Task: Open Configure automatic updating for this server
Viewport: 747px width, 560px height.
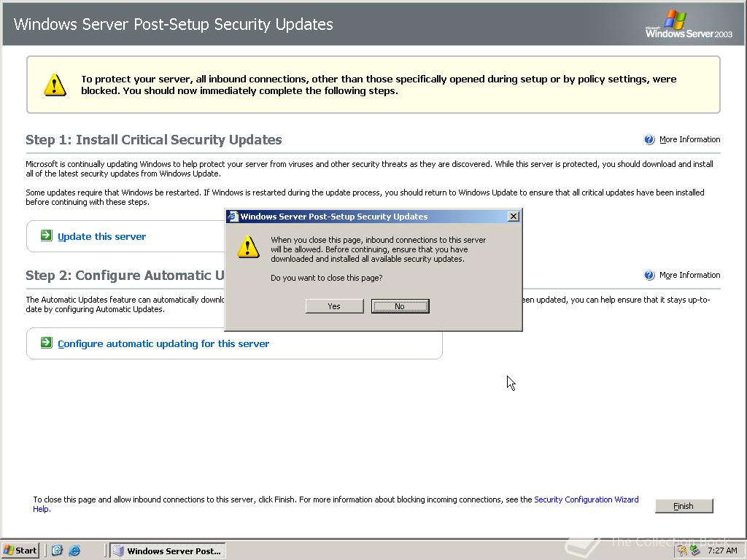Action: (163, 344)
